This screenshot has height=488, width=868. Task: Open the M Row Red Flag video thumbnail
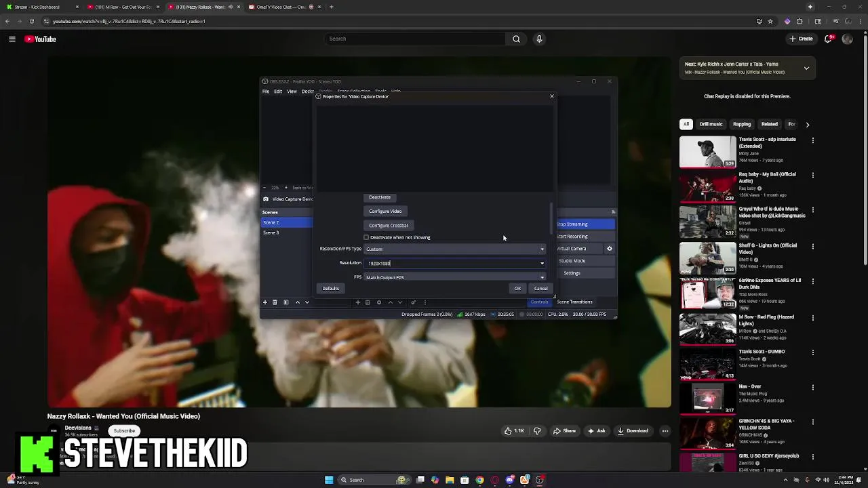[x=707, y=330]
